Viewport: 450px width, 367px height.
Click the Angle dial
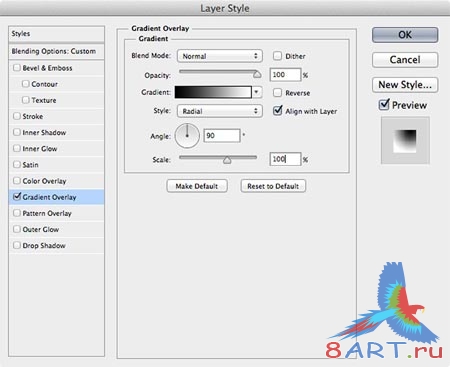187,136
